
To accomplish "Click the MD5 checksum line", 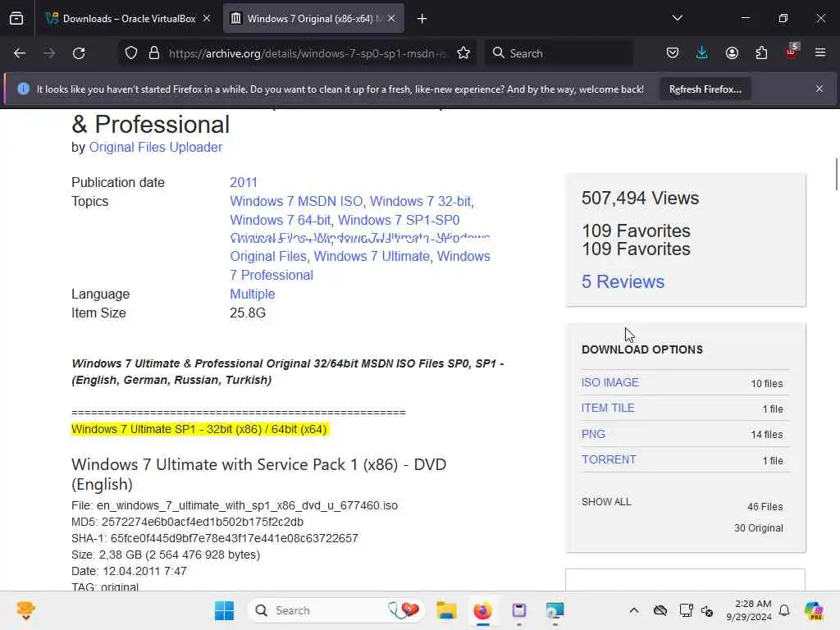I will tap(188, 522).
